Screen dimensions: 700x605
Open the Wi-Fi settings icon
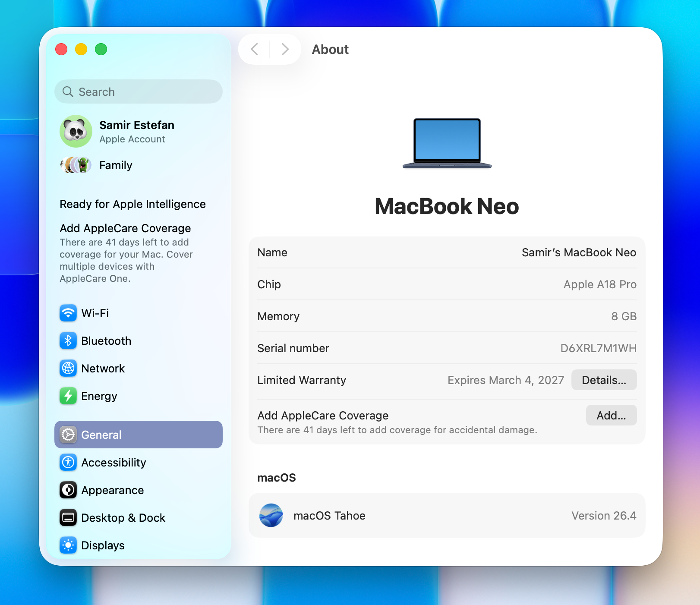68,313
